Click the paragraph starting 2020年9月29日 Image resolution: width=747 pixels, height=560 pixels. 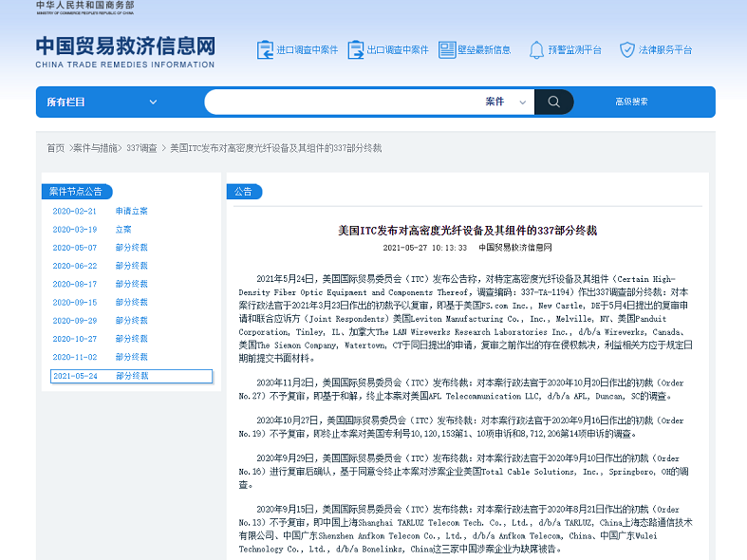(x=463, y=472)
